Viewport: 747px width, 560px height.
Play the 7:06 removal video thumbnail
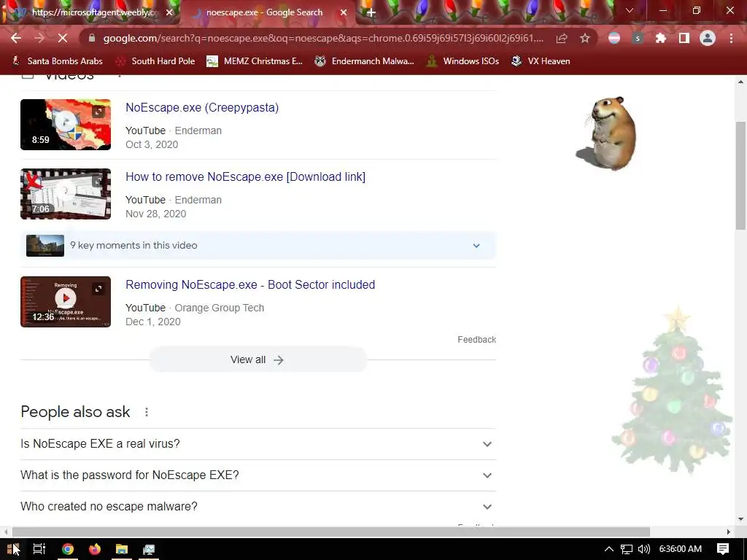tap(66, 194)
